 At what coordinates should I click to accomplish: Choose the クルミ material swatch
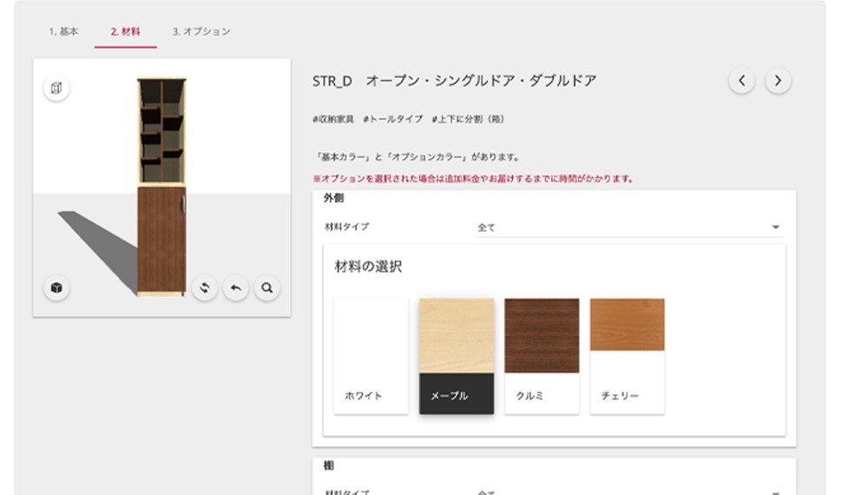point(542,357)
